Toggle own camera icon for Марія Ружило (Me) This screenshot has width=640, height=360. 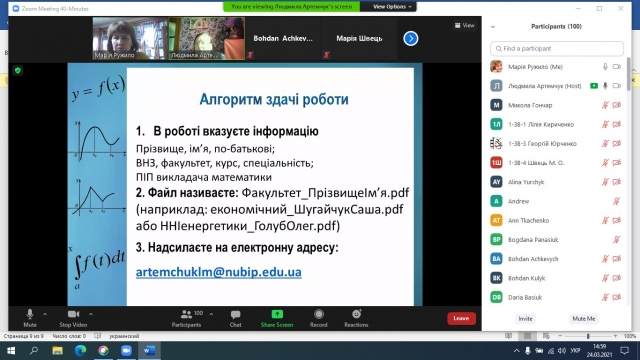coord(617,67)
